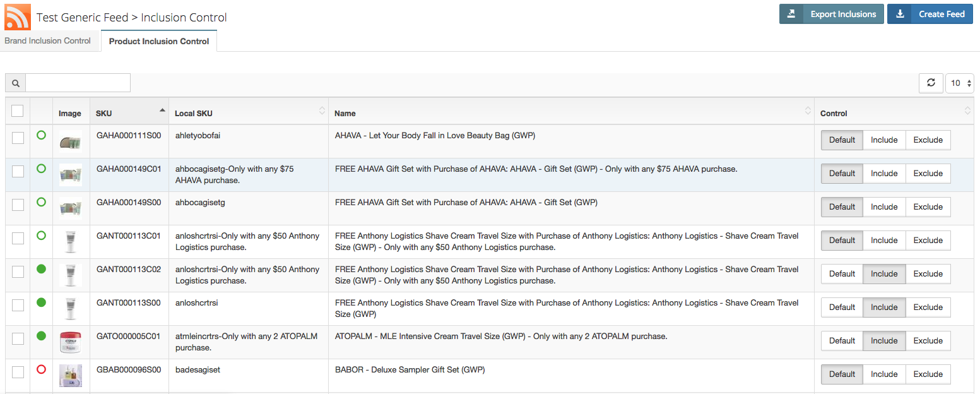
Task: Click Default for GAHA000149C01 row
Action: tap(842, 174)
